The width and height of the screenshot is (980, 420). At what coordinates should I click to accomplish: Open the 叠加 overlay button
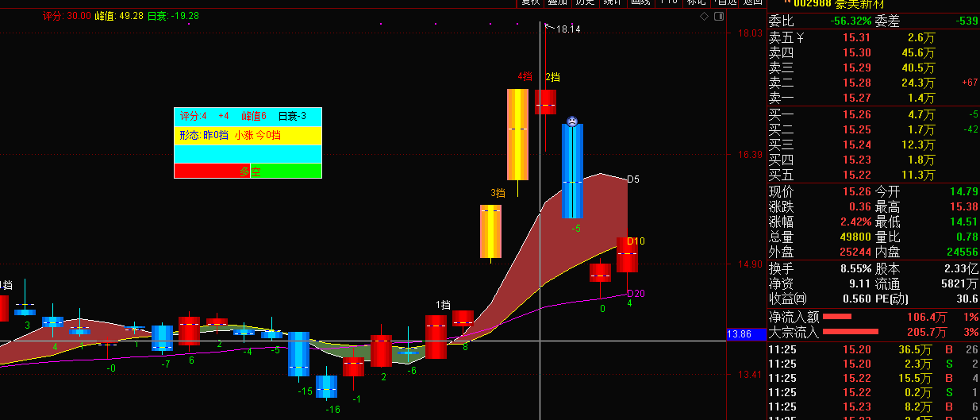click(558, 2)
